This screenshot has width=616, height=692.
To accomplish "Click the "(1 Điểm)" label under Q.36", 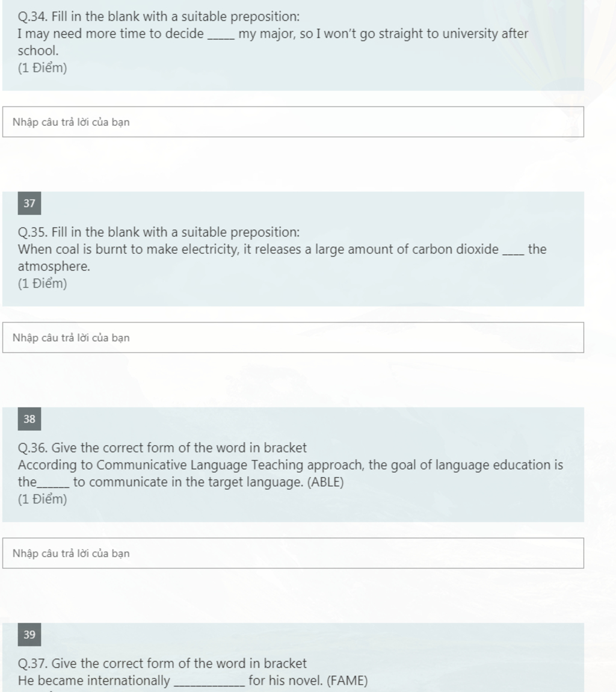I will [42, 499].
